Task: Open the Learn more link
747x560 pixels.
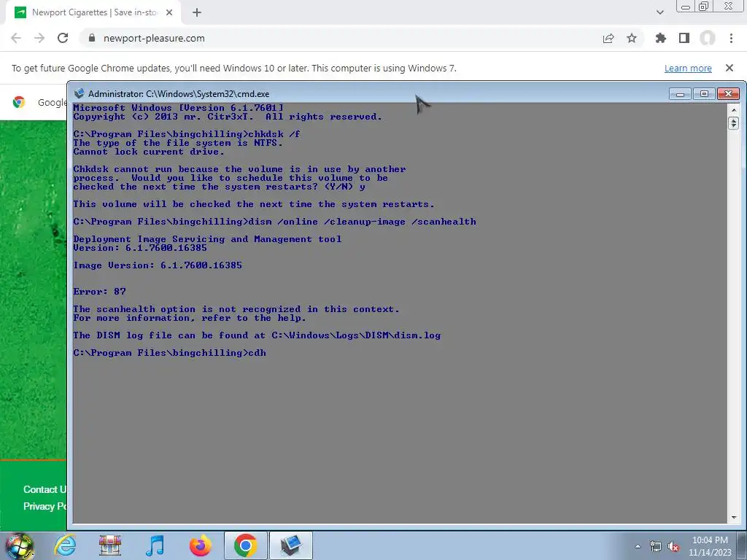Action: click(x=688, y=68)
